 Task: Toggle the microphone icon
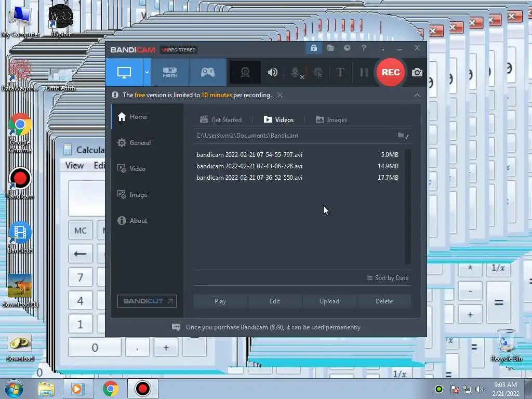tap(296, 73)
